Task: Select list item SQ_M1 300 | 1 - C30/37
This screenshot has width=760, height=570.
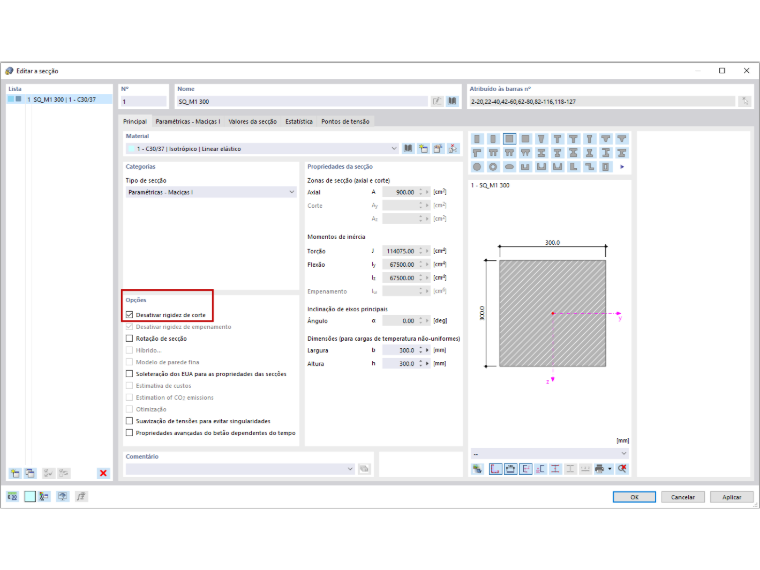Action: tap(60, 99)
